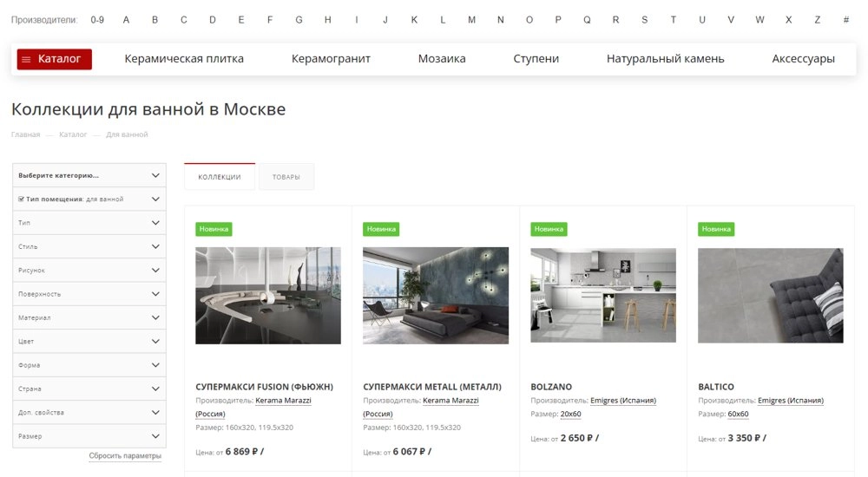Open Аксессуары menu item
This screenshot has width=868, height=477.
pos(803,59)
